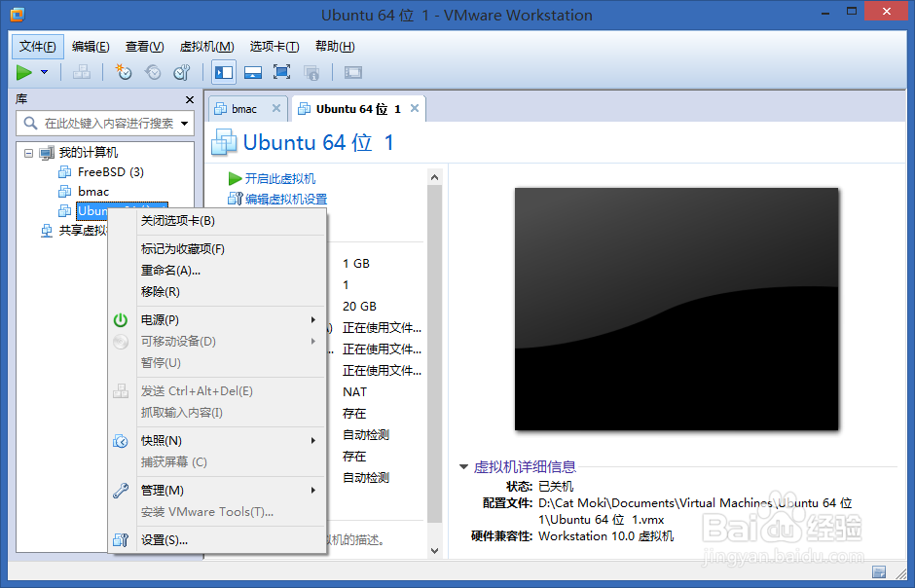
Task: Open the power options dropdown arrow in toolbar
Action: [45, 72]
